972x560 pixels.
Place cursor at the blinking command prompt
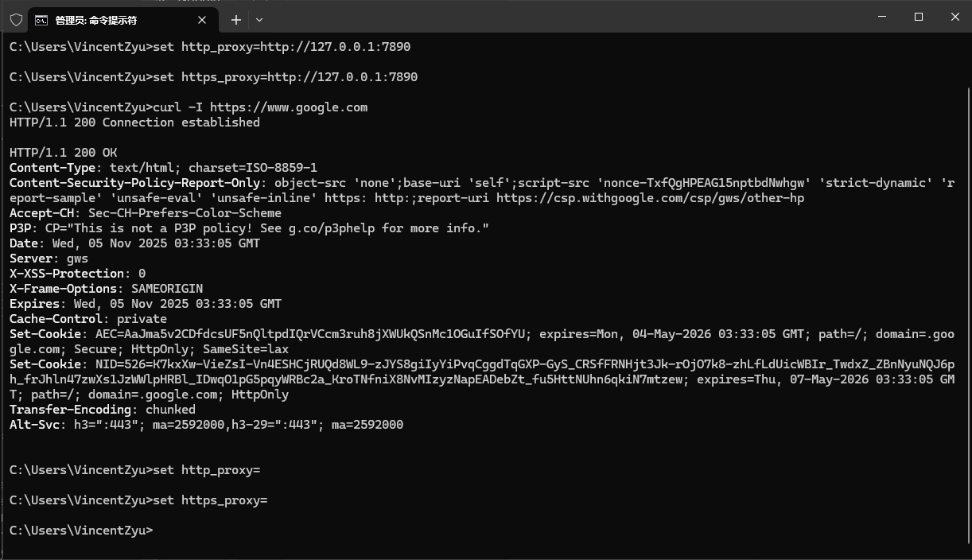[x=157, y=530]
